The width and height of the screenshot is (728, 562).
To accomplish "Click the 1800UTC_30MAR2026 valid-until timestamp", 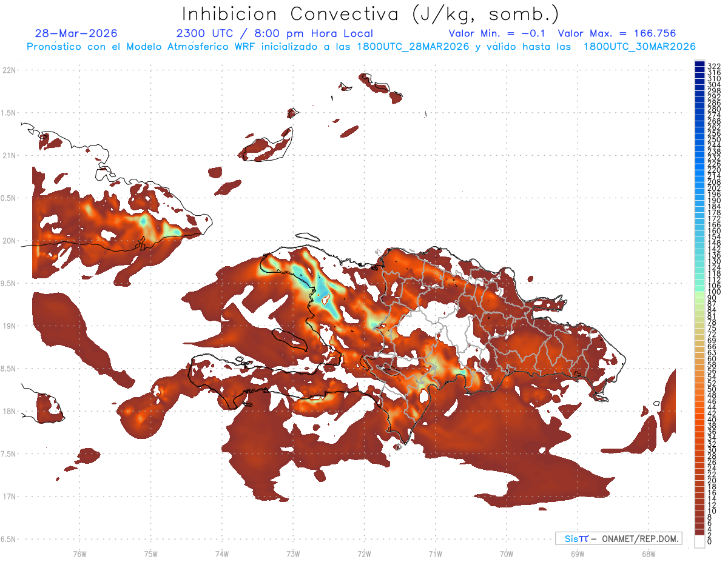I will pos(639,47).
